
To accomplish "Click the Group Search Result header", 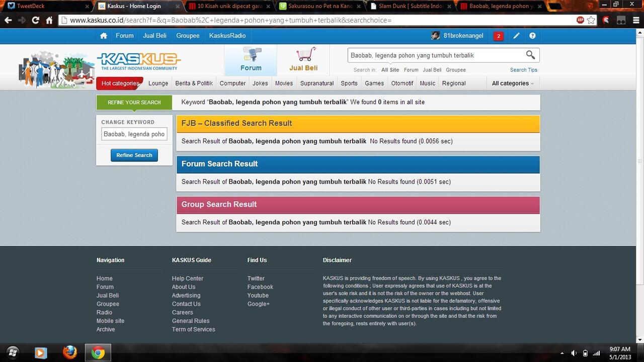I will [358, 205].
